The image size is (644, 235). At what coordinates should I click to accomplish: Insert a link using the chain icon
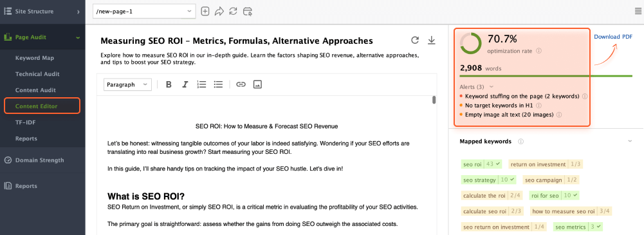[x=241, y=84]
